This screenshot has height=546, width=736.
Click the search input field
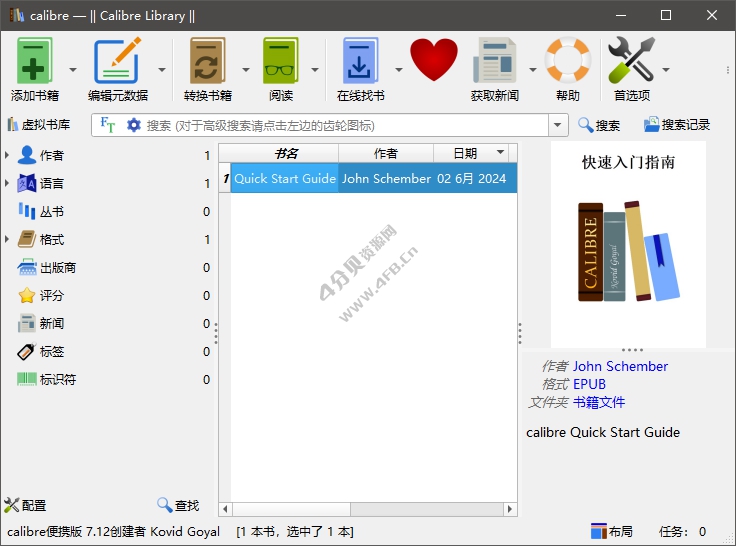click(x=346, y=125)
